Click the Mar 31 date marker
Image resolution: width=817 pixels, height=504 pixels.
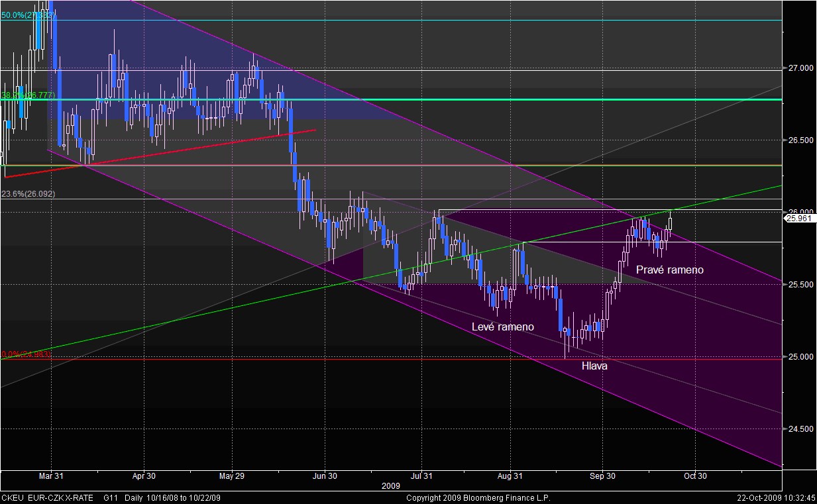[x=51, y=476]
